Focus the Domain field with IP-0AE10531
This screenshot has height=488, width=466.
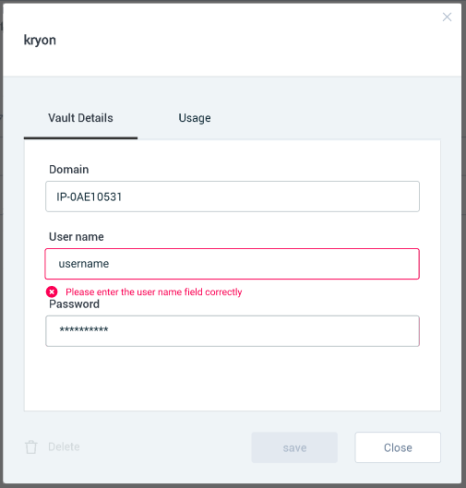click(232, 197)
